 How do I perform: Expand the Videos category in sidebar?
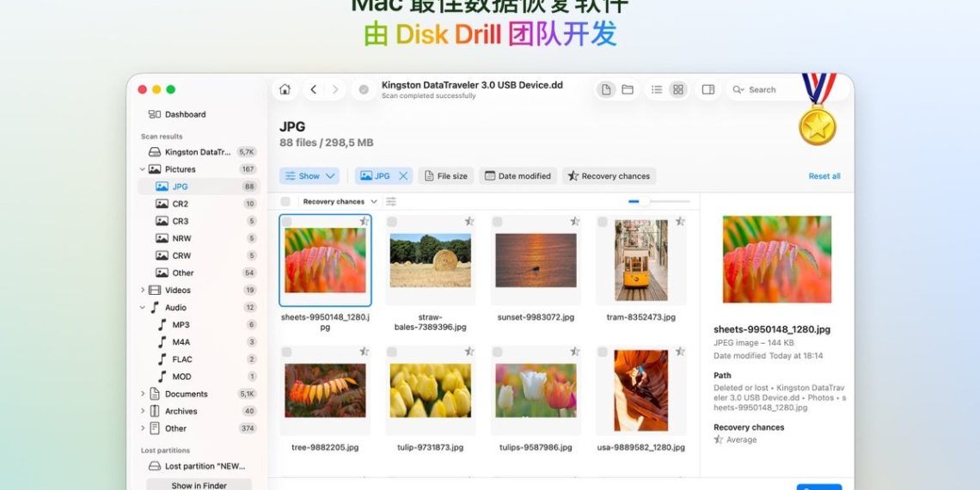click(x=143, y=291)
